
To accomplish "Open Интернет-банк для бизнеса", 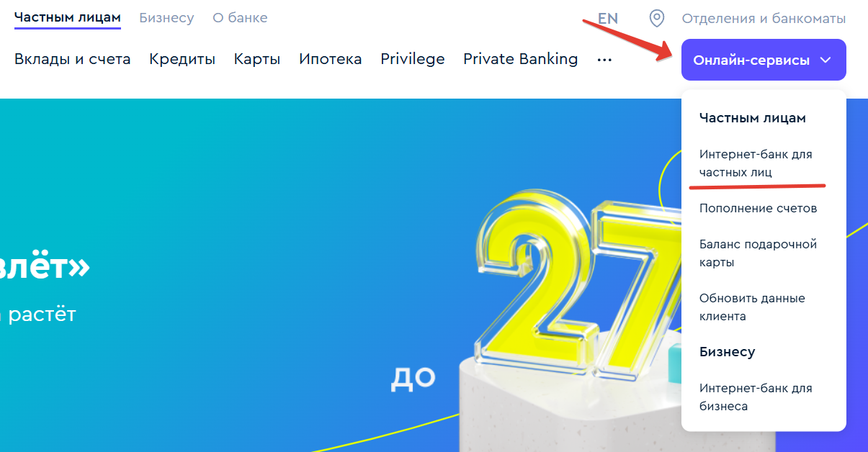I will tap(756, 397).
